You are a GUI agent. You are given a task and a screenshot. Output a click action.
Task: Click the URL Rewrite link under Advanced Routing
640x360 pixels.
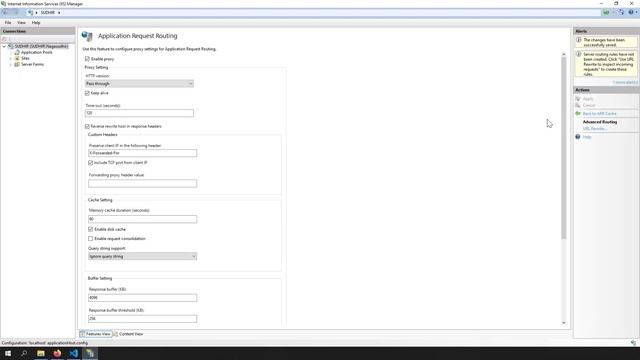[x=595, y=129]
